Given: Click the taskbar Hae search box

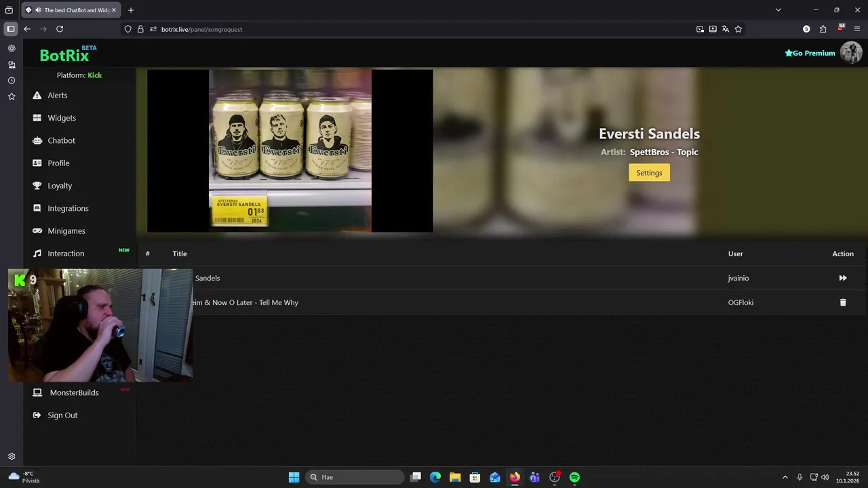Looking at the screenshot, I should pos(356,477).
